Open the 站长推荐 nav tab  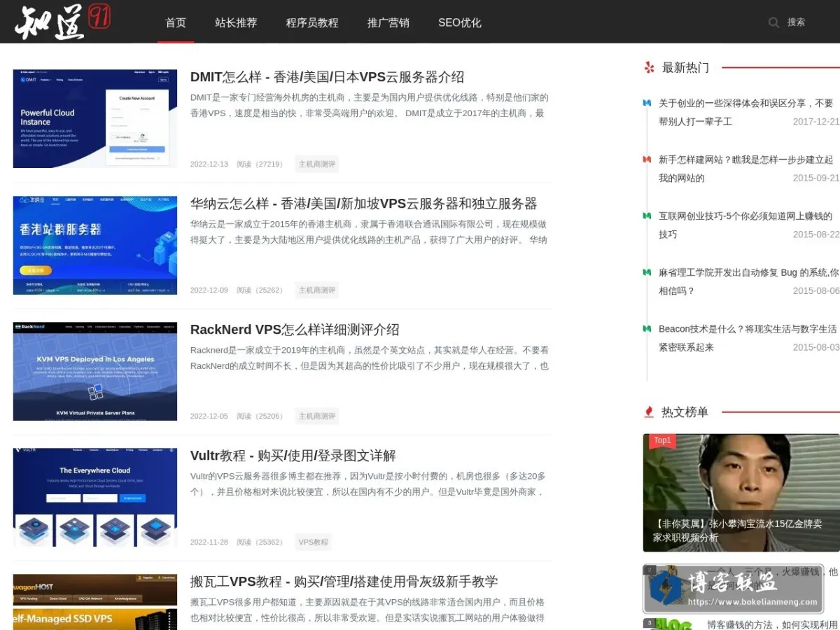(236, 22)
